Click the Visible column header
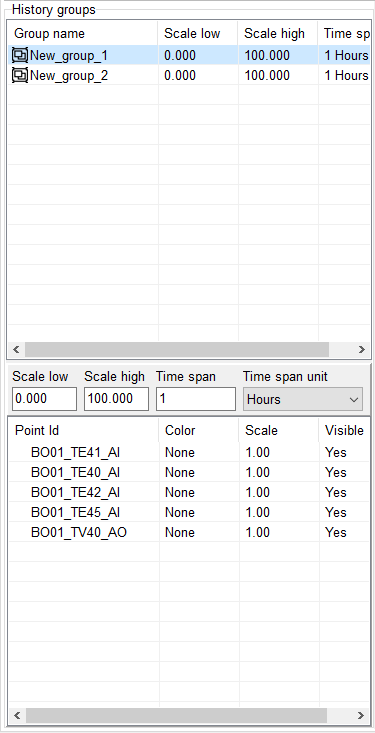The height and width of the screenshot is (733, 375). pos(345,431)
